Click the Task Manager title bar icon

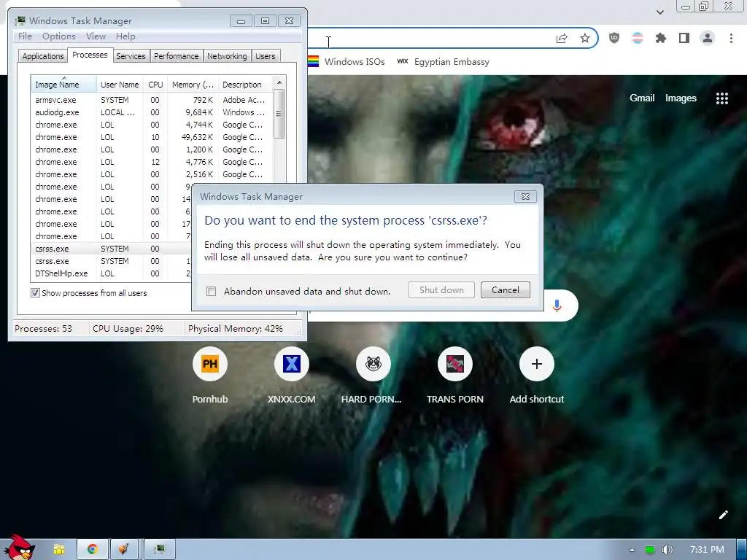pyautogui.click(x=20, y=20)
